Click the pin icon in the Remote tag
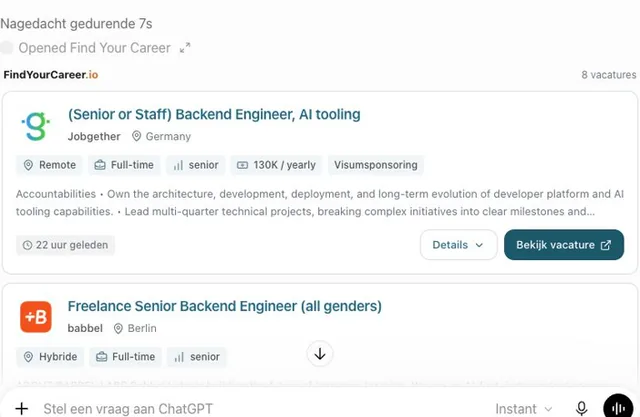Viewport: 640px width, 417px height. (28, 165)
